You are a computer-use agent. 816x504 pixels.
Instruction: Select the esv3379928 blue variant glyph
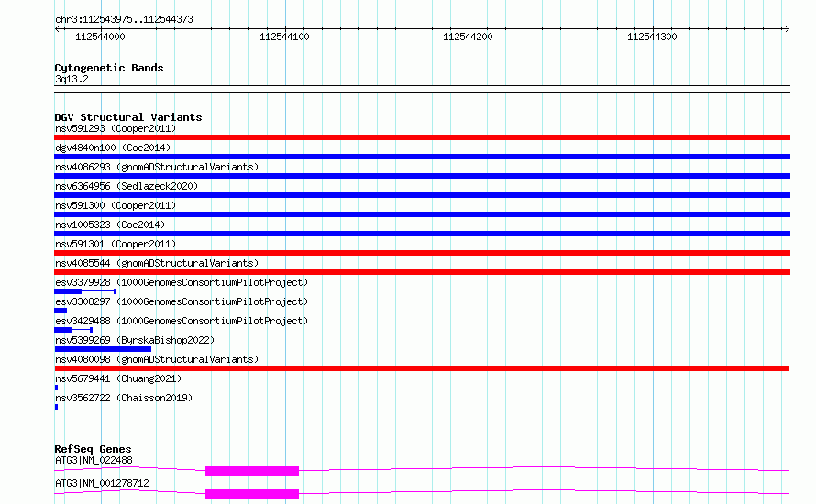[x=85, y=291]
